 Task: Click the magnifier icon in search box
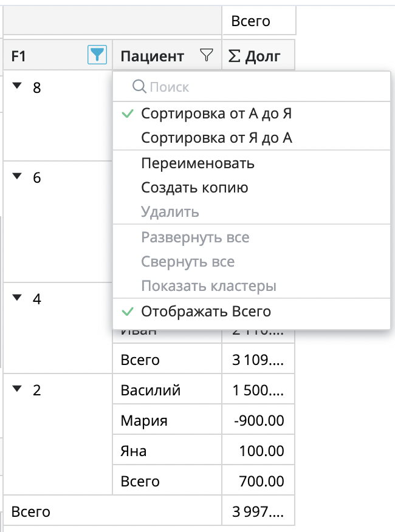pos(139,87)
